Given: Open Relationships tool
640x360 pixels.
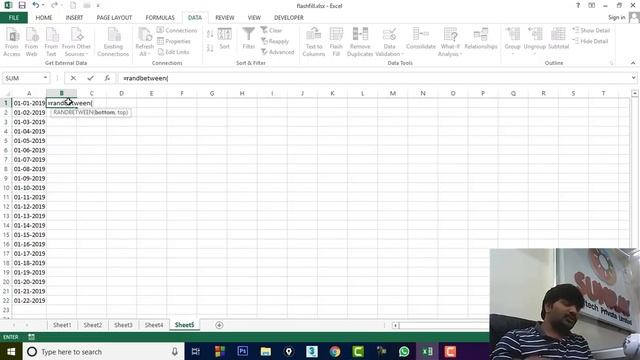Looking at the screenshot, I should click(x=481, y=39).
